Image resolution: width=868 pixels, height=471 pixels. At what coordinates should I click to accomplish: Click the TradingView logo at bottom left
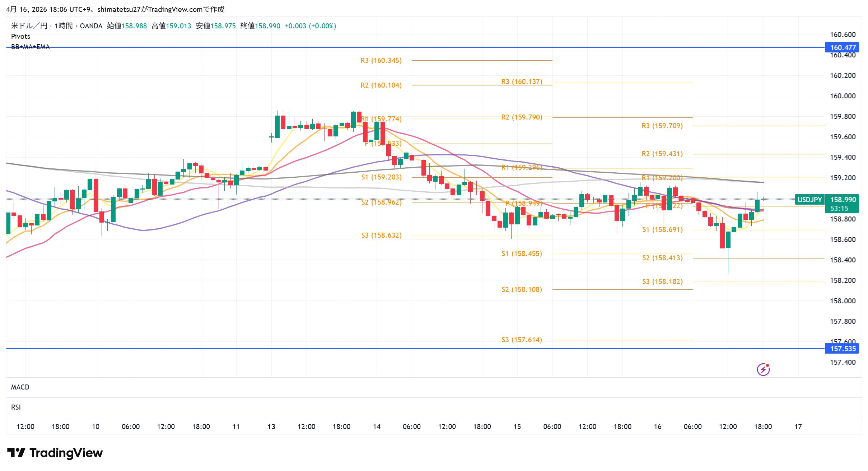tap(55, 453)
